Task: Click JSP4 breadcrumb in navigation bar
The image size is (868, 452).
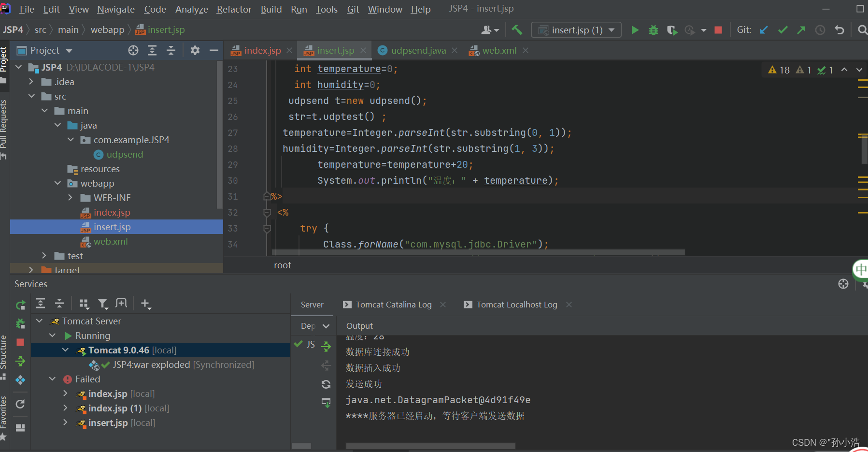Action: [x=13, y=29]
